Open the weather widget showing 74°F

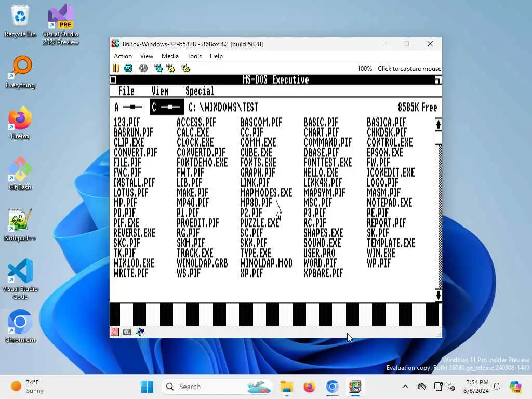tap(27, 387)
